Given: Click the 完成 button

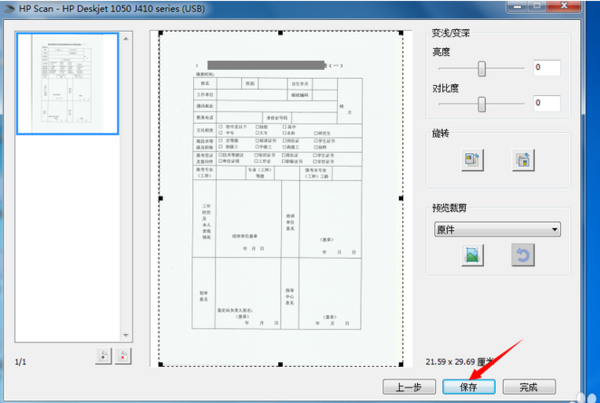Looking at the screenshot, I should [528, 386].
